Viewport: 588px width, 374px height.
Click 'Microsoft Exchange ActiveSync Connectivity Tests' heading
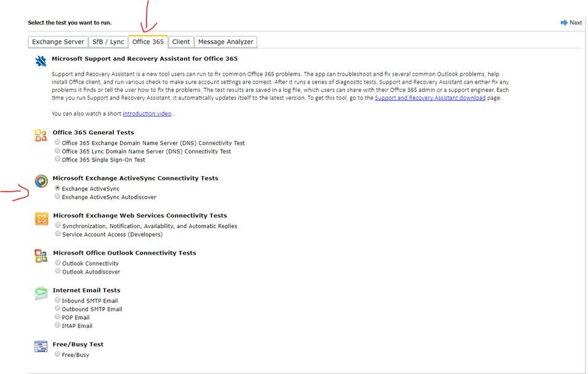click(x=135, y=178)
